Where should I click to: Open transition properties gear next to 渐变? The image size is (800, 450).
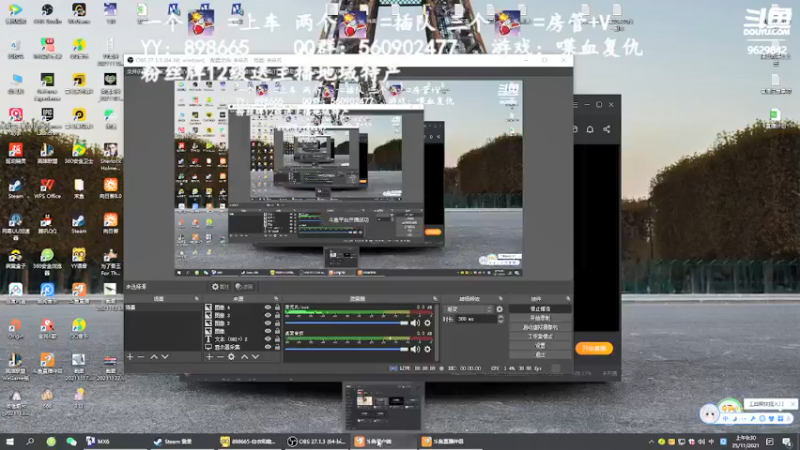[499, 309]
